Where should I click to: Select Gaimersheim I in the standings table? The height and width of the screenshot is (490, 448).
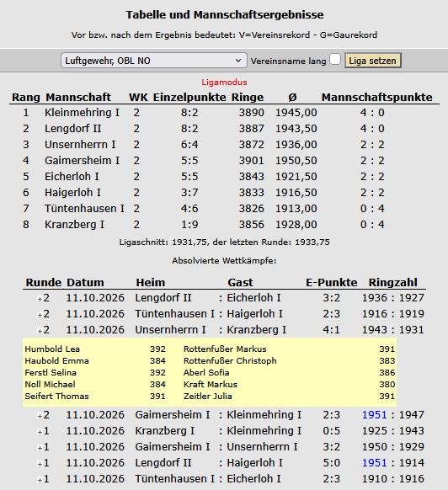(x=82, y=160)
